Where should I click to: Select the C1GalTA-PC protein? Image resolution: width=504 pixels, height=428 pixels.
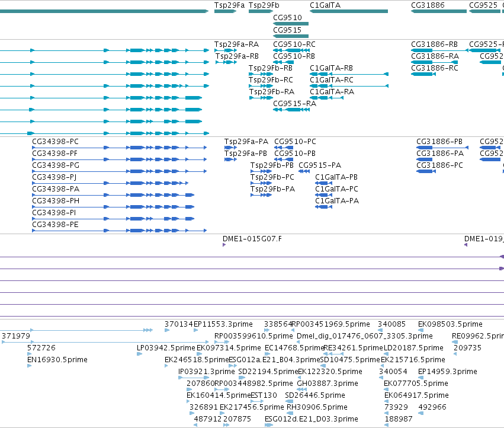pos(323,195)
